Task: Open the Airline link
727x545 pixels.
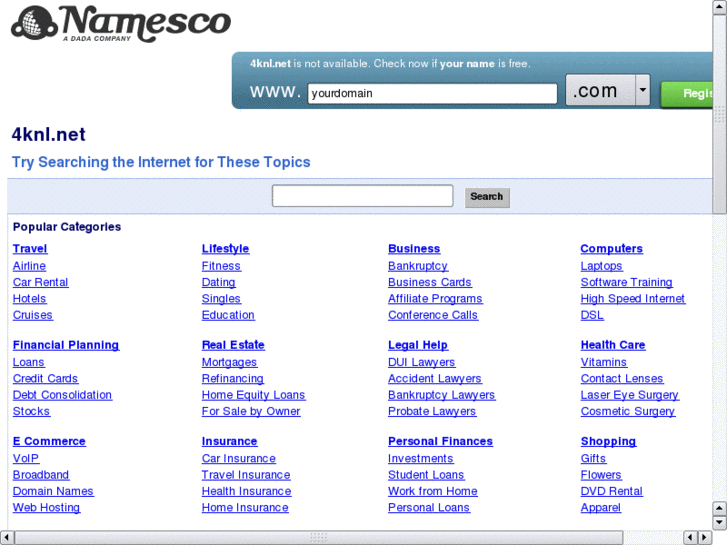Action: 29,266
